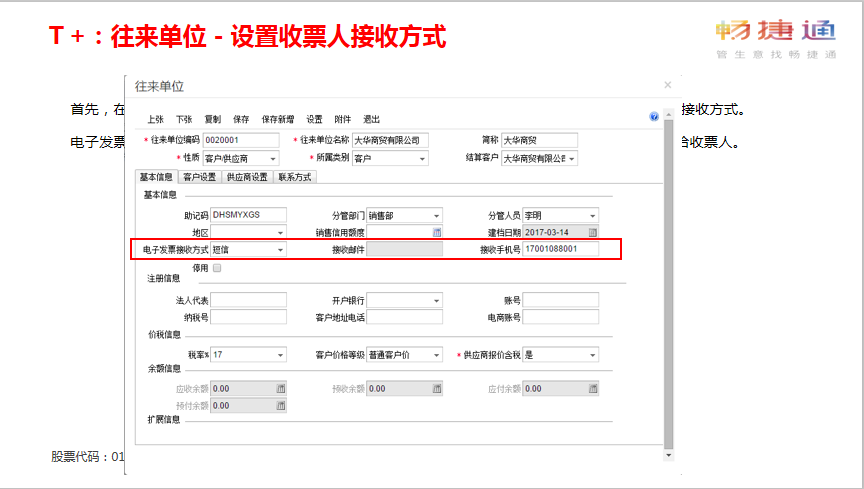The image size is (864, 489).
Task: Expand the 性质 dropdown
Action: 273,159
